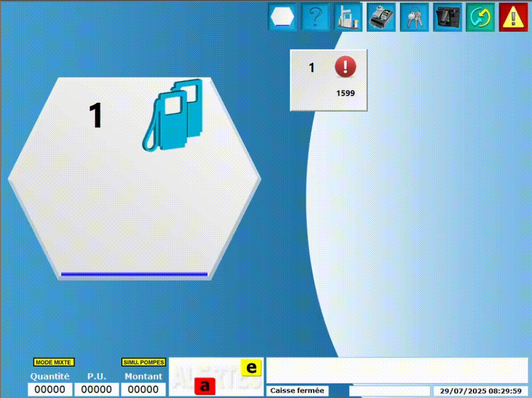
Task: Click the keys icon in toolbar
Action: [x=414, y=17]
